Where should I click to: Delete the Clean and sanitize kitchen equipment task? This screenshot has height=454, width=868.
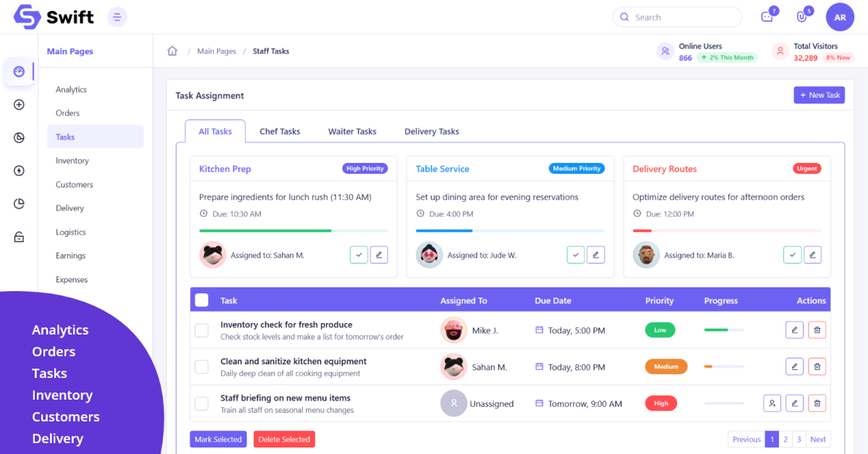[817, 366]
